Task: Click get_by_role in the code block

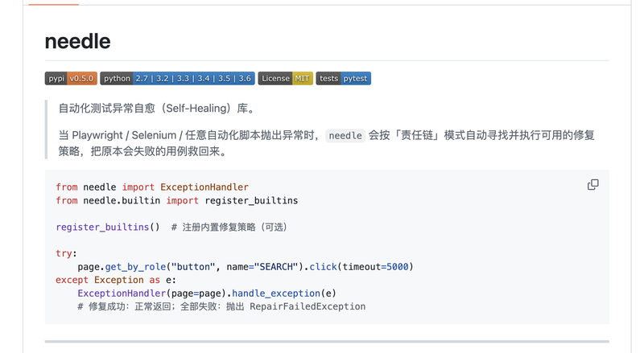Action: coord(135,267)
